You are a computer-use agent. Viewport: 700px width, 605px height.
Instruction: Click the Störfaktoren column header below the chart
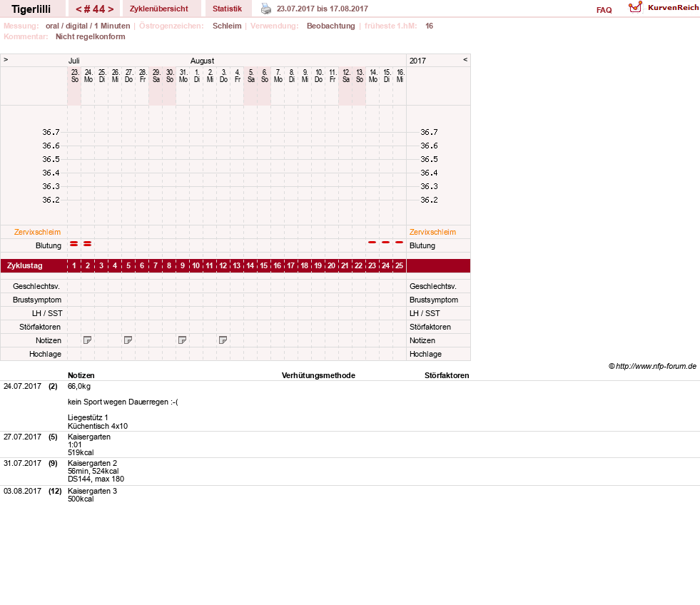pos(447,375)
